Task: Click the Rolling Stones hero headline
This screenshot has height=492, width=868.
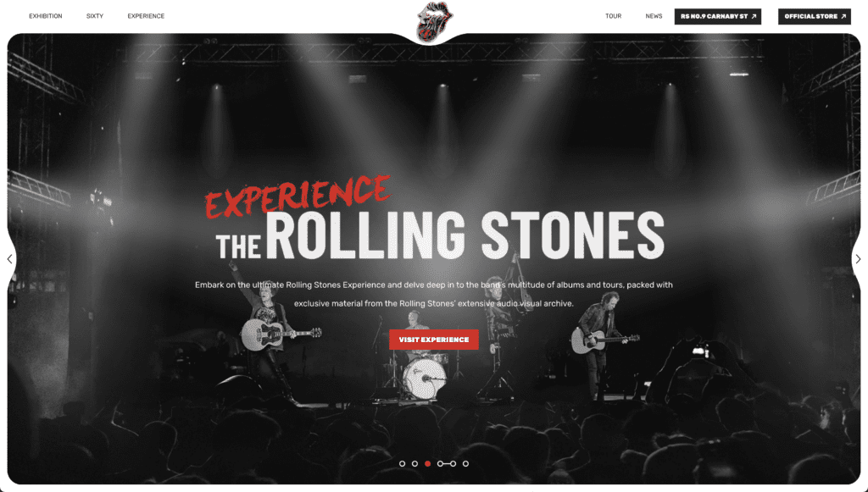Action: 440,235
